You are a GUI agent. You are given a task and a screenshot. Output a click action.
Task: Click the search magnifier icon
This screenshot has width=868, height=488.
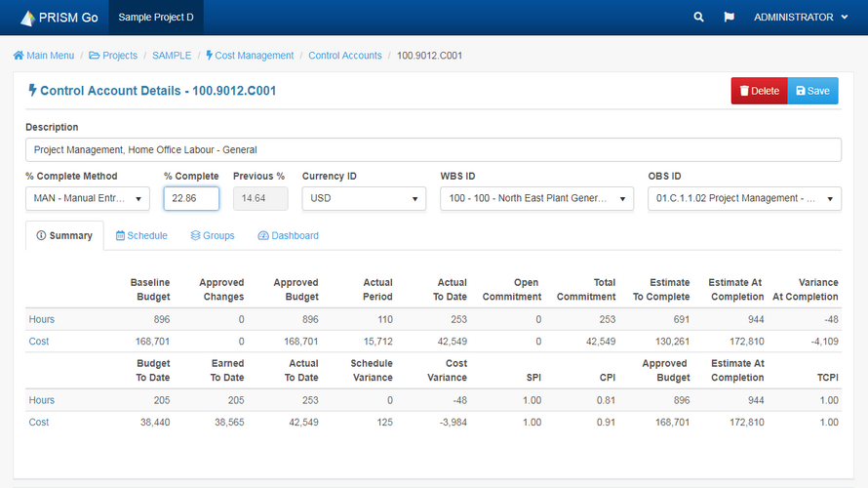pos(698,18)
